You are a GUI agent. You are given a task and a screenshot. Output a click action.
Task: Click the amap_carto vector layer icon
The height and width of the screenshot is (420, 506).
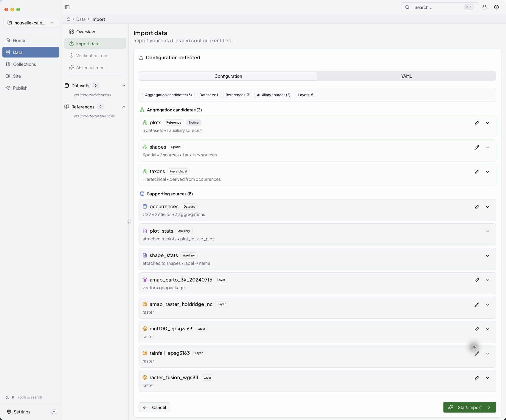pos(145,280)
